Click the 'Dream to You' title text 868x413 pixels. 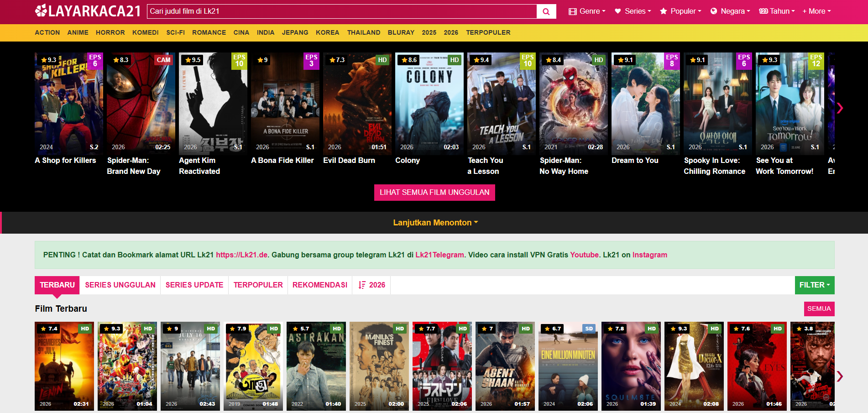click(635, 161)
